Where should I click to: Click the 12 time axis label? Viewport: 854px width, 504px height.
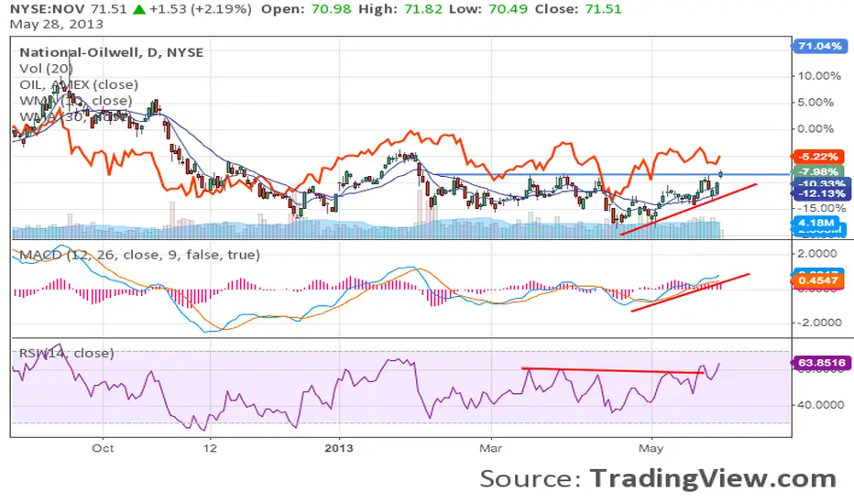[x=210, y=448]
